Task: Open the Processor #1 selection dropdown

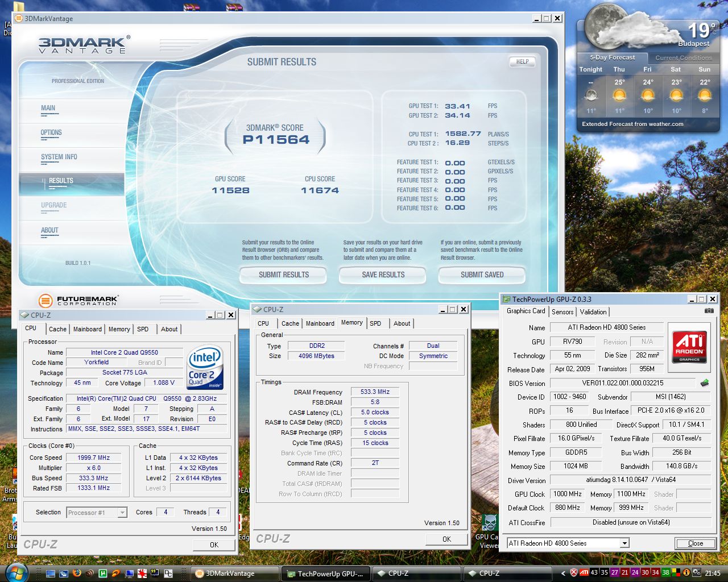Action: pyautogui.click(x=122, y=513)
